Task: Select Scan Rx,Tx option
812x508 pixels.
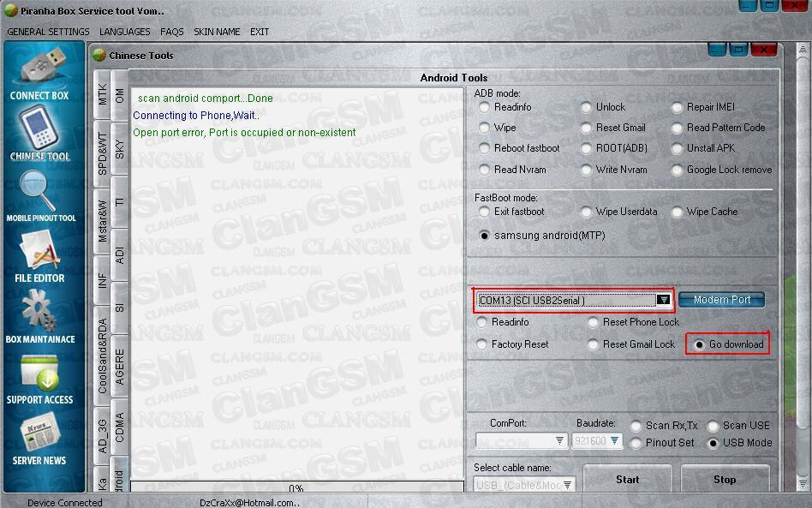Action: 636,426
